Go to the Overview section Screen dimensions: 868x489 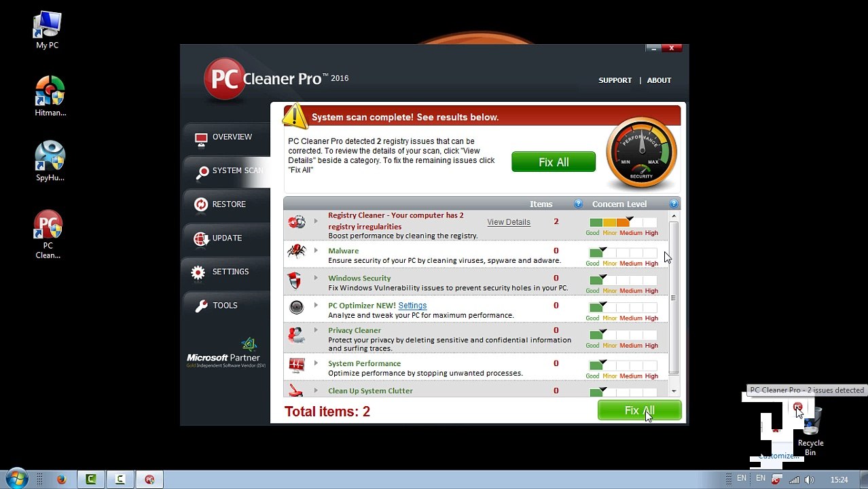(226, 137)
